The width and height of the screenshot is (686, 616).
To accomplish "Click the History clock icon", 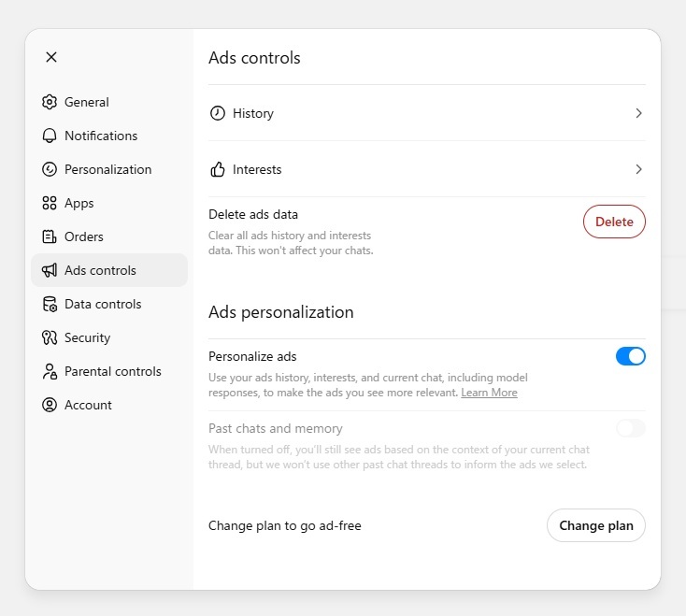I will tap(218, 113).
